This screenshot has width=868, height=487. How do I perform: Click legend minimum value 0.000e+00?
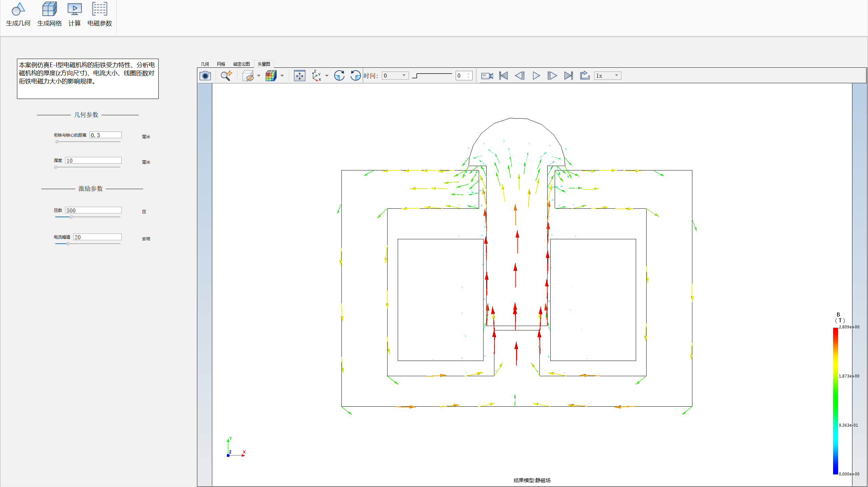click(x=849, y=474)
